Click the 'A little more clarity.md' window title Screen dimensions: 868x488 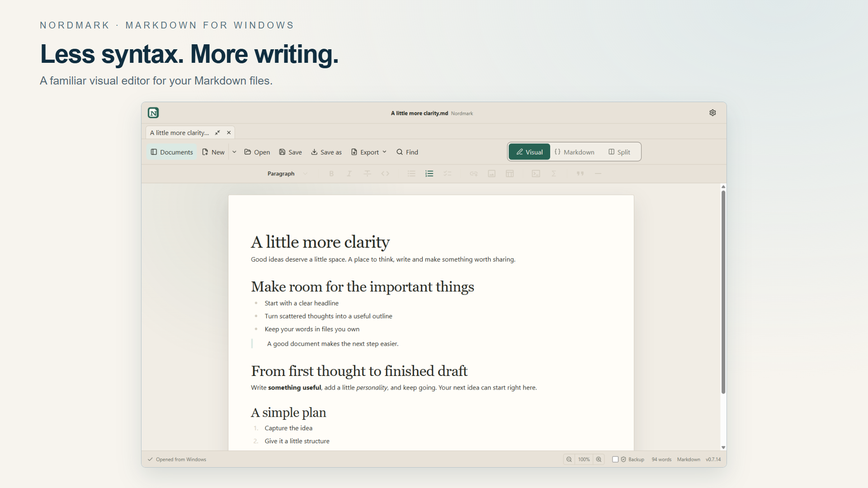pyautogui.click(x=419, y=113)
